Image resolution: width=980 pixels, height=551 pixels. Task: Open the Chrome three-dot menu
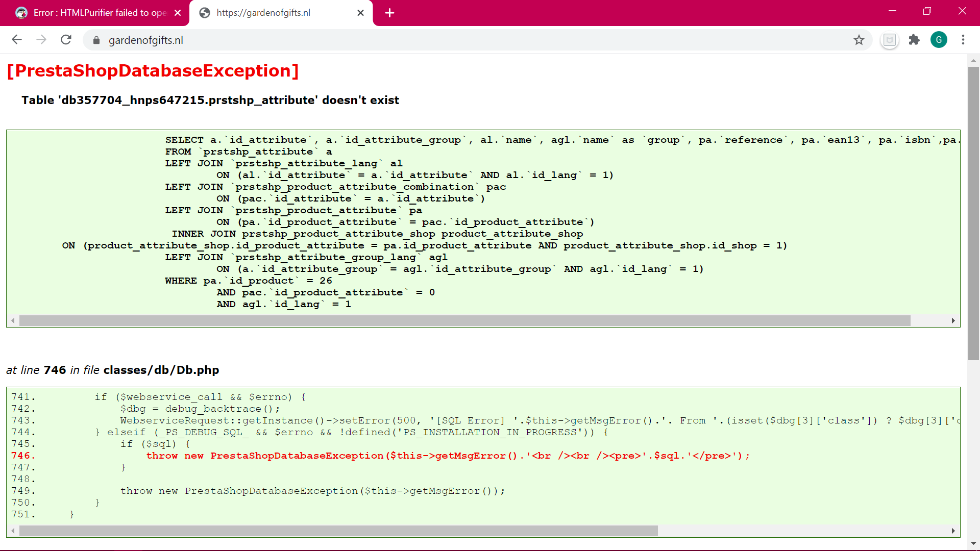click(x=963, y=40)
